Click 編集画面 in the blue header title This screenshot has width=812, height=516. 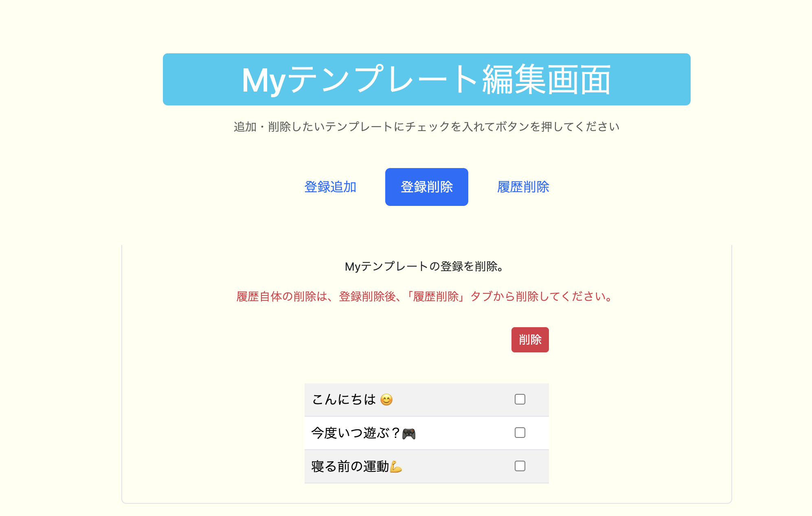(546, 80)
